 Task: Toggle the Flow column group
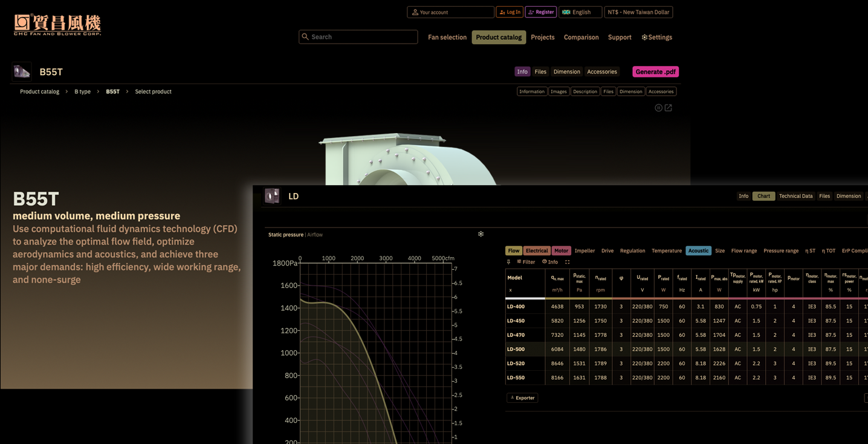click(x=514, y=250)
